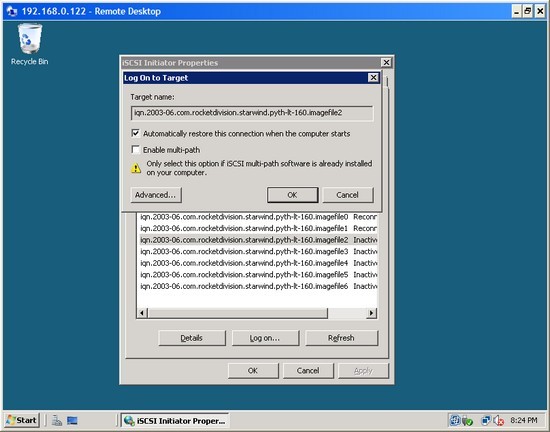Open the Recycle Bin desktop icon
550x432 pixels.
click(x=29, y=44)
